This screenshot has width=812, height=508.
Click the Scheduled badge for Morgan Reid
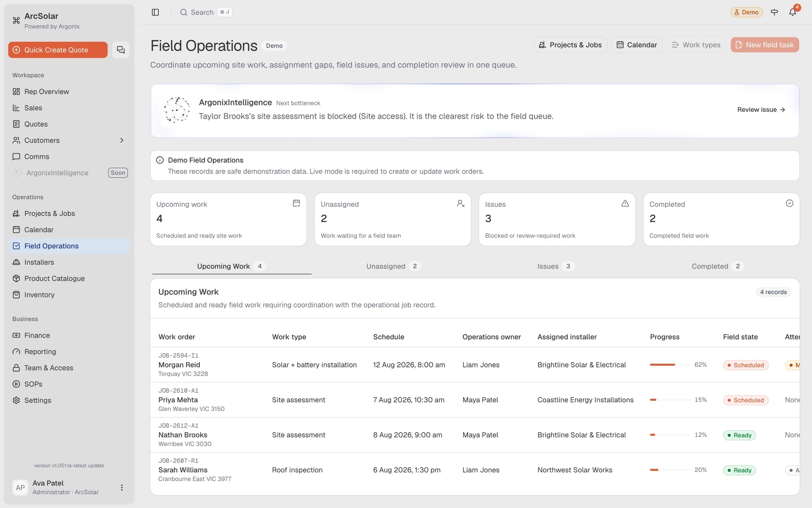click(x=745, y=365)
